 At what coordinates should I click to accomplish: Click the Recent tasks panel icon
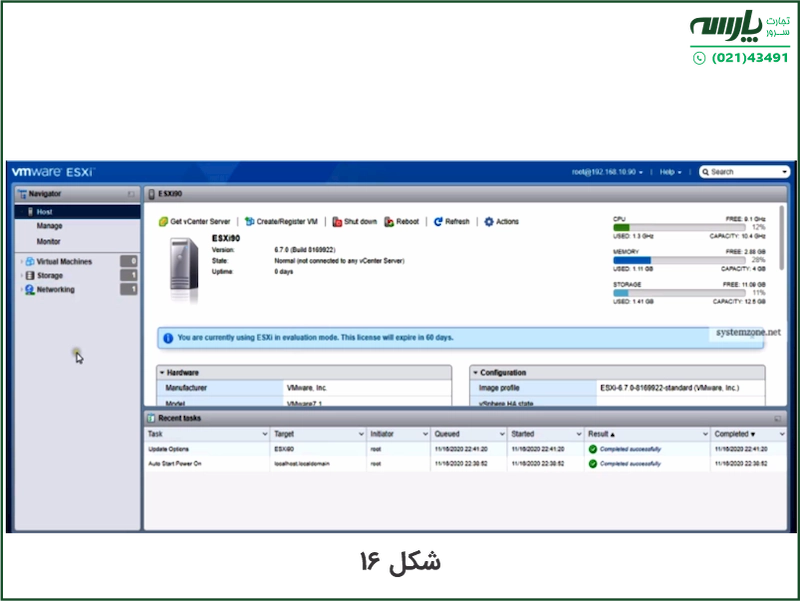pos(151,418)
